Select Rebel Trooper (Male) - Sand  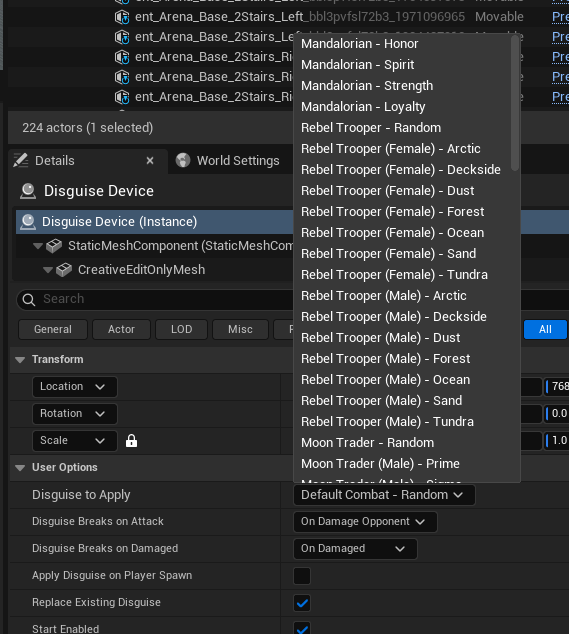pos(381,401)
